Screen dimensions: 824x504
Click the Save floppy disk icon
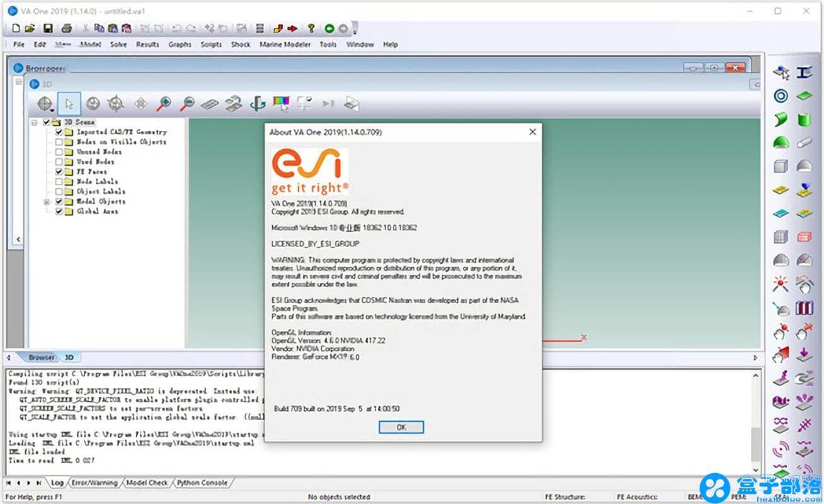click(47, 28)
